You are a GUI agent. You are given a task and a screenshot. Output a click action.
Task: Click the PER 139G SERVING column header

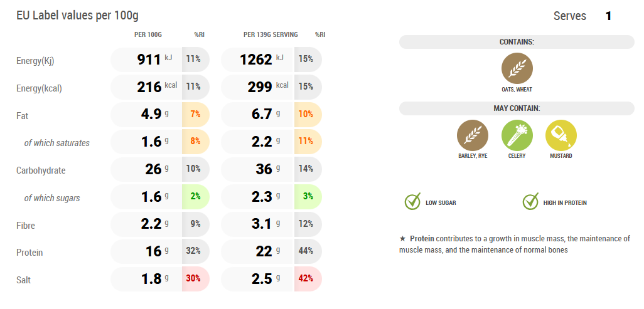[x=271, y=34]
